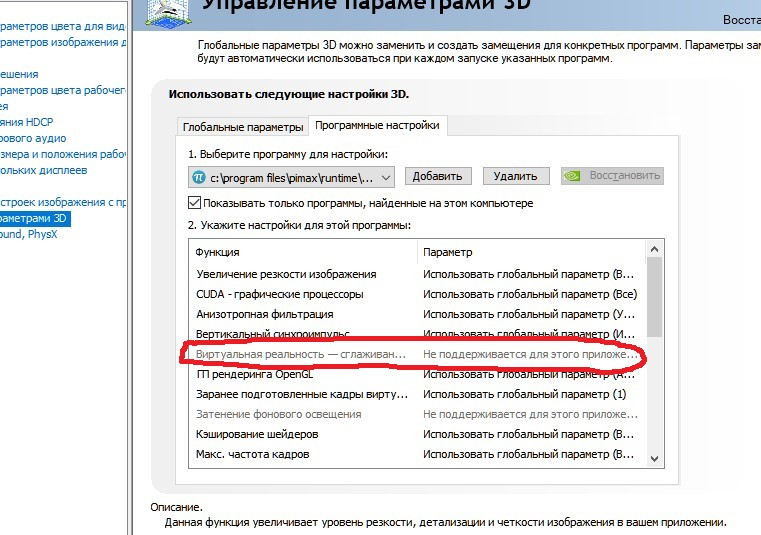Viewport: 761px width, 535px height.
Task: Select the Вертикальный синхроимпульс row
Action: coord(417,334)
